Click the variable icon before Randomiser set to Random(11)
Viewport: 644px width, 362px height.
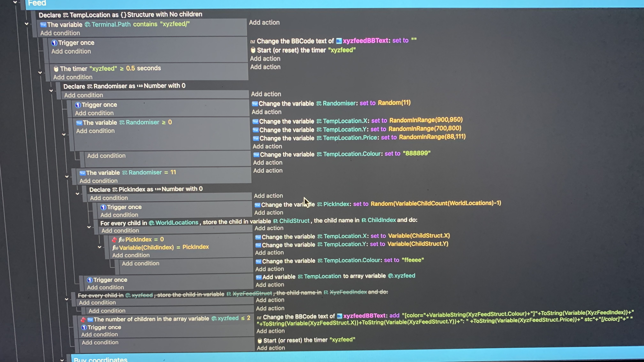pyautogui.click(x=255, y=104)
